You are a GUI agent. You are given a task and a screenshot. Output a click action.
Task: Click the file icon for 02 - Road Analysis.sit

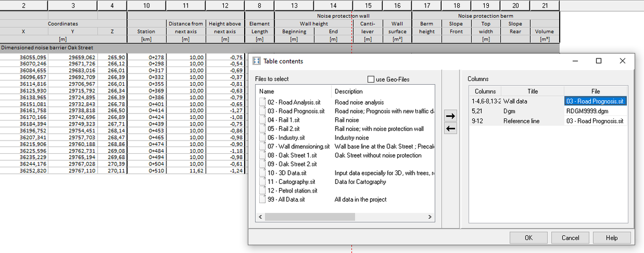pyautogui.click(x=262, y=102)
